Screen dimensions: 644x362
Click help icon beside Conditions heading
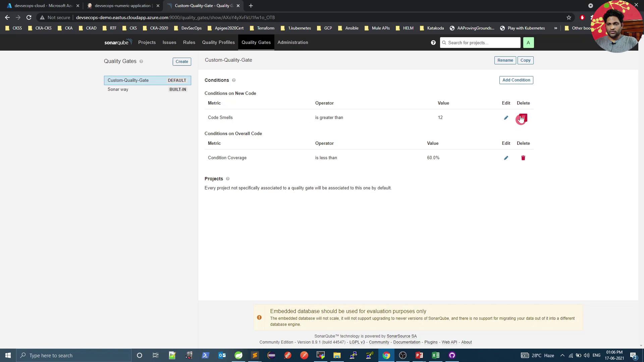[234, 80]
